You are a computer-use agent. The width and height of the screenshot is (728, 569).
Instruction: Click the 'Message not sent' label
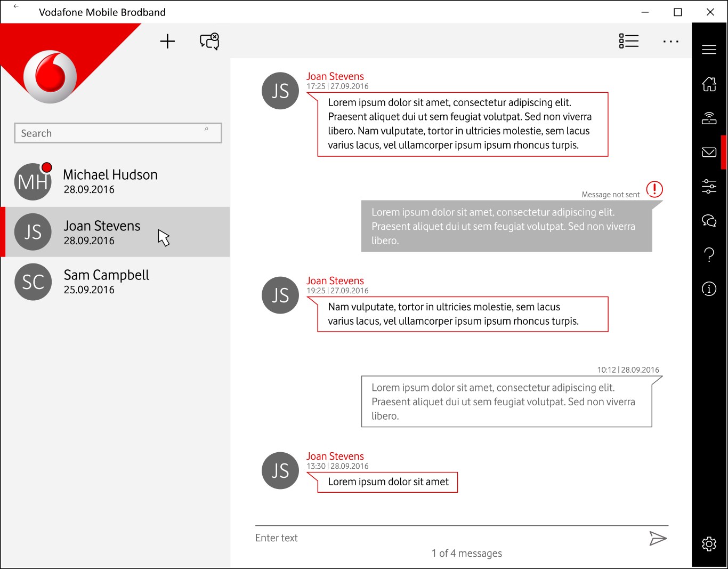[x=611, y=195]
